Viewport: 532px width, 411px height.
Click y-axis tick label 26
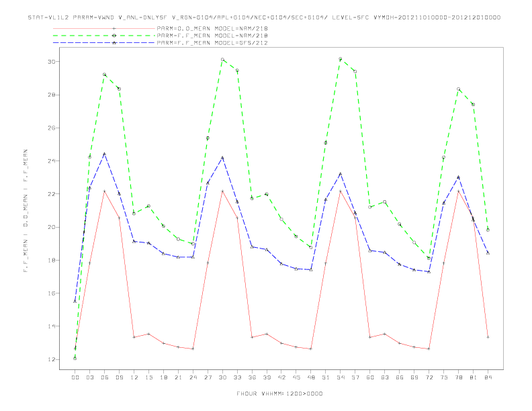(51, 128)
